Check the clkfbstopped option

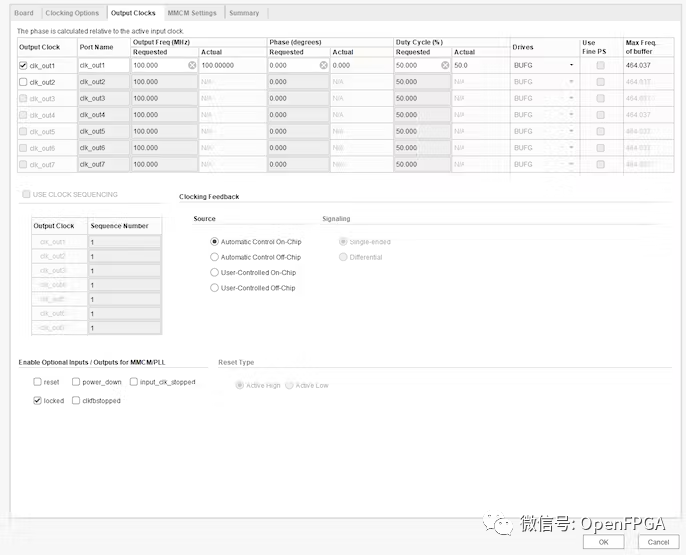(x=76, y=401)
